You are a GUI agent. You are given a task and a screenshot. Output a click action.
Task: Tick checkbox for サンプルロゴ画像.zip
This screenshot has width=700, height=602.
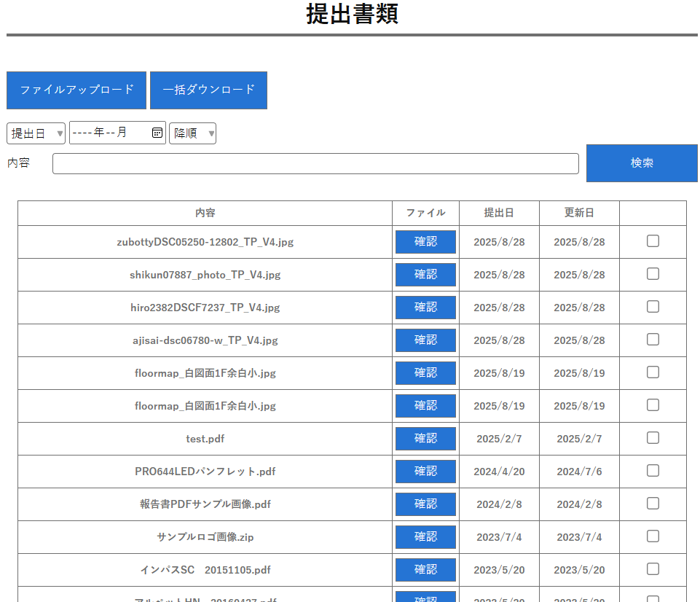tap(653, 536)
